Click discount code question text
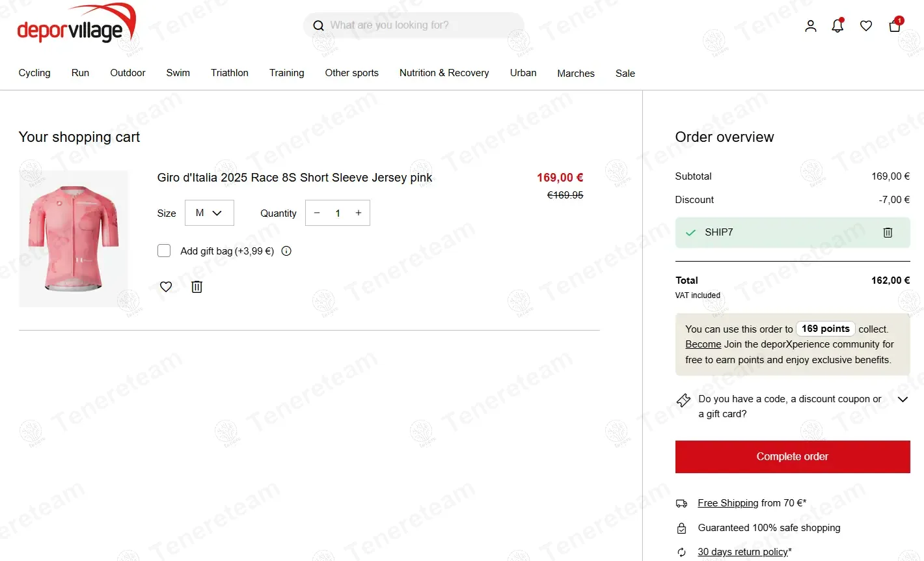This screenshot has height=561, width=924. pos(790,406)
